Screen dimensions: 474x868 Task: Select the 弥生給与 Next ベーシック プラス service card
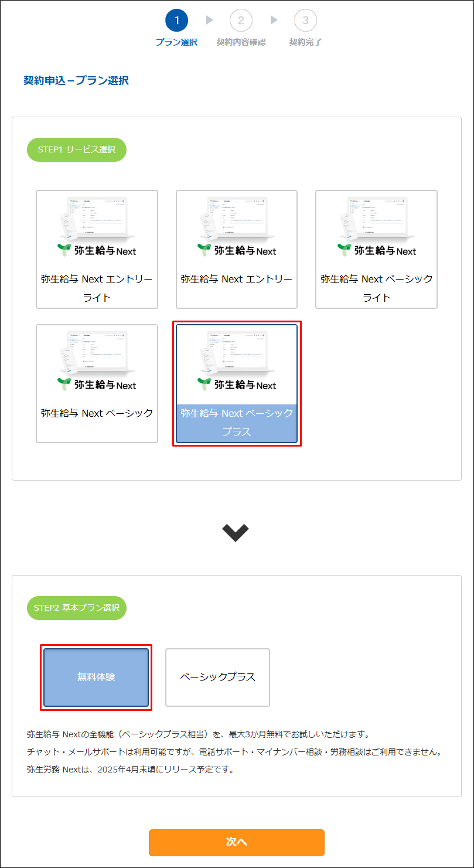coord(237,383)
